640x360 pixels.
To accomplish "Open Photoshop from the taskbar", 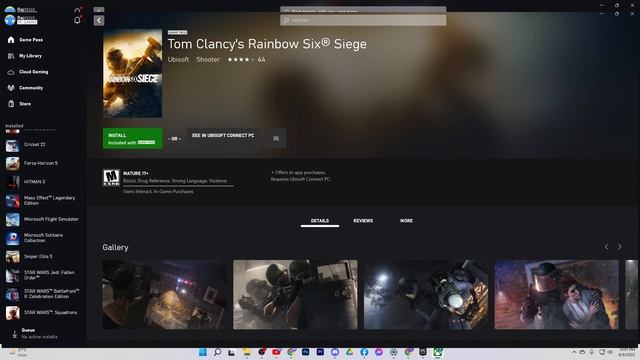I will pos(305,352).
